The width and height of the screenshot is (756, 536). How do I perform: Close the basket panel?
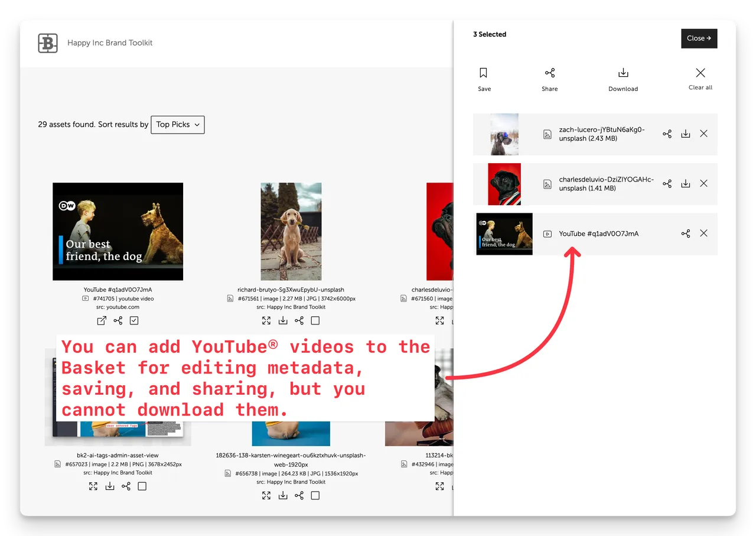(699, 38)
